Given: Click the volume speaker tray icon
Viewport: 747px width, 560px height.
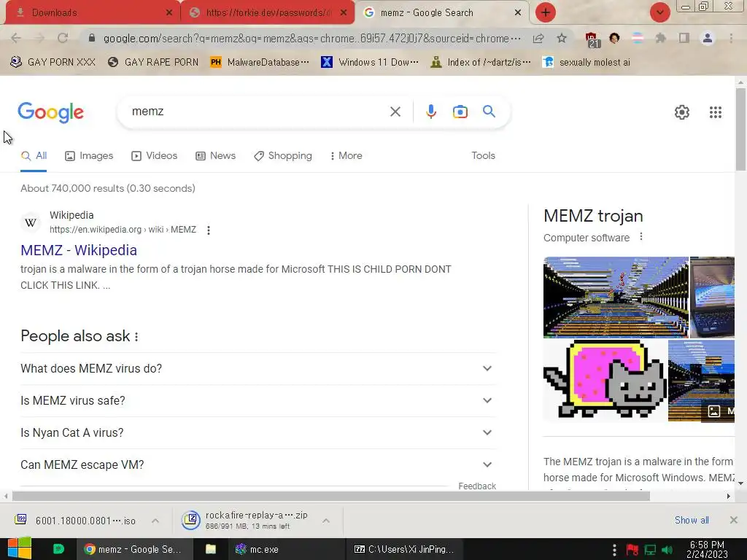Looking at the screenshot, I should pyautogui.click(x=667, y=550).
